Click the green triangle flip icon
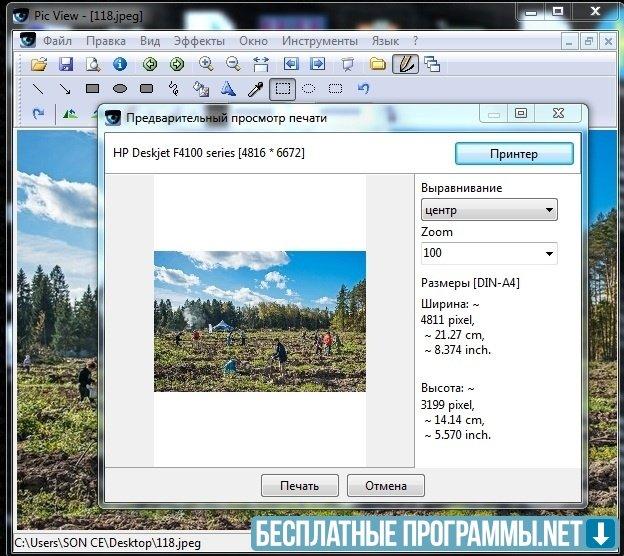This screenshot has width=624, height=556. point(70,114)
